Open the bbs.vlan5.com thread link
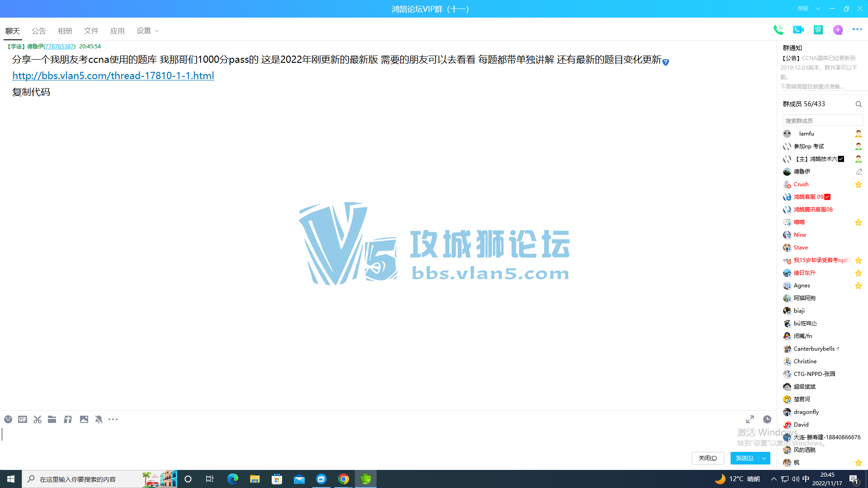 click(x=113, y=75)
